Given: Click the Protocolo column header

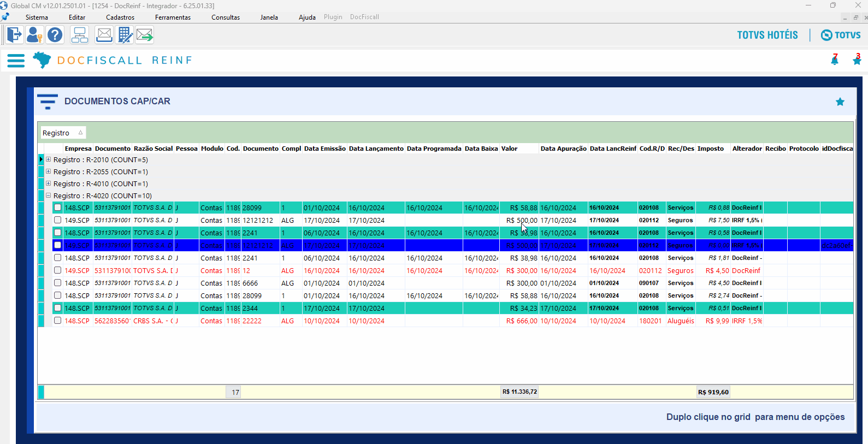Looking at the screenshot, I should tap(804, 149).
